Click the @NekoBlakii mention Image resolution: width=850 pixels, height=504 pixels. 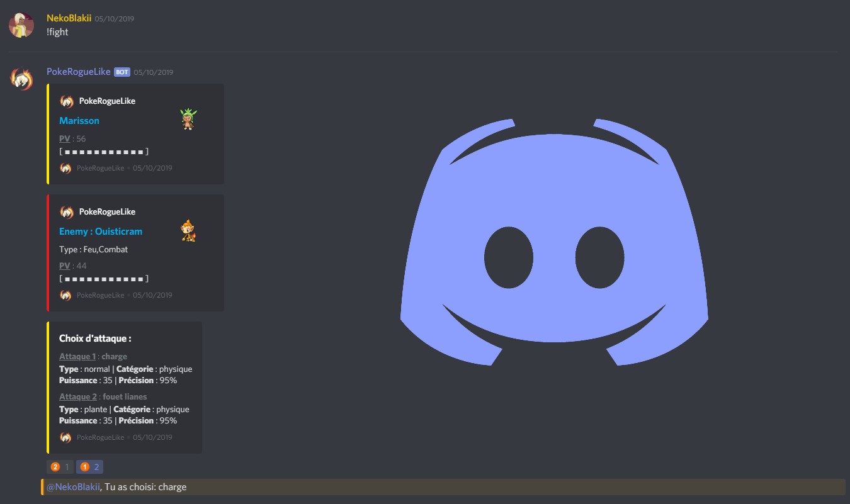[73, 487]
